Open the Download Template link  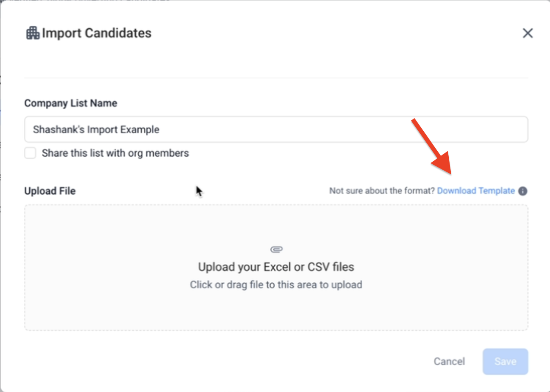tap(476, 191)
